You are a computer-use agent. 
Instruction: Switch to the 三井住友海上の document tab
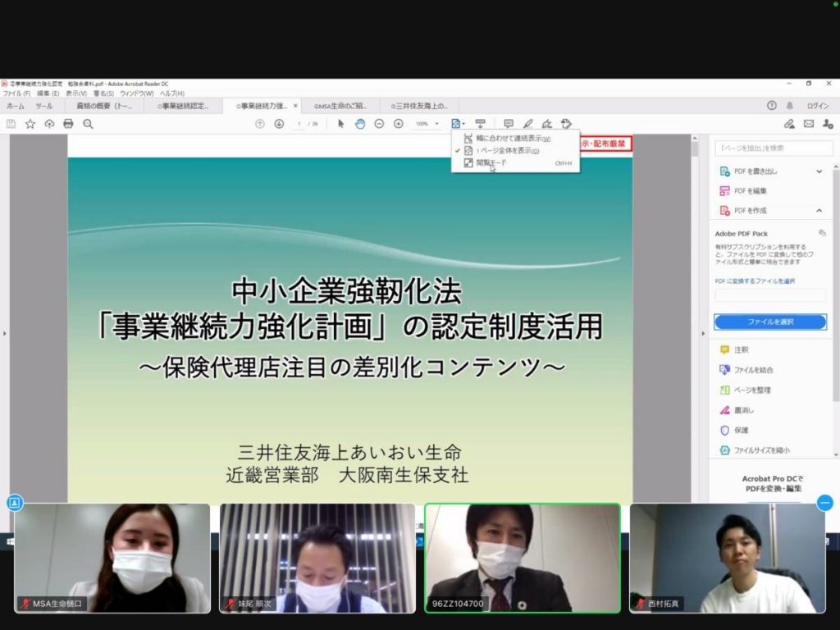tap(419, 106)
